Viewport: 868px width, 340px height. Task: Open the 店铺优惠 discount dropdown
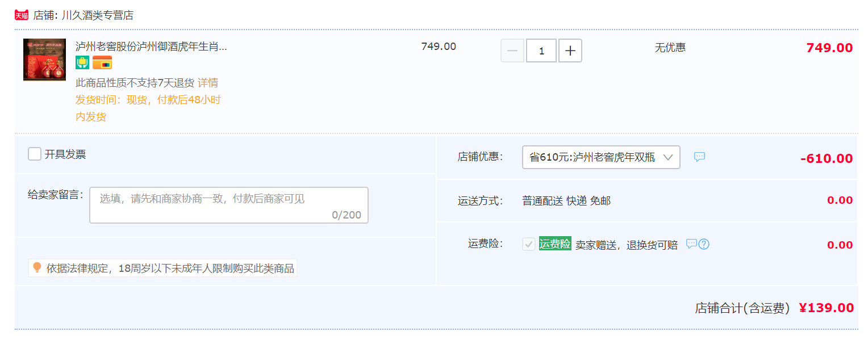tap(601, 157)
